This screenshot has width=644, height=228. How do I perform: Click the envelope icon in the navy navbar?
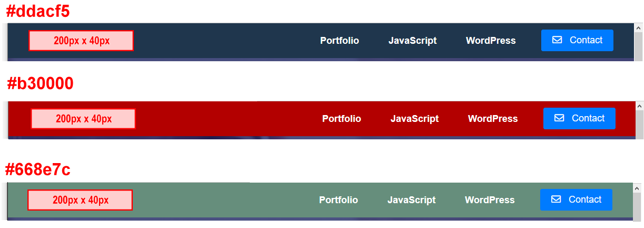(557, 40)
